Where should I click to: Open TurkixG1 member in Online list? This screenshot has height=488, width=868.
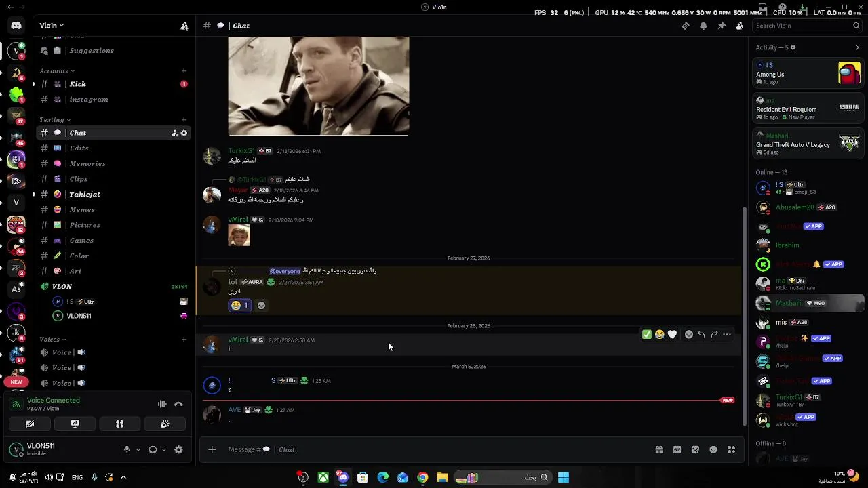point(809,401)
